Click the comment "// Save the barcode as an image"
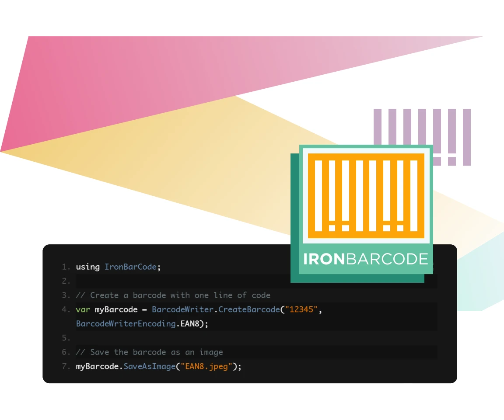The image size is (504, 420). click(x=150, y=352)
